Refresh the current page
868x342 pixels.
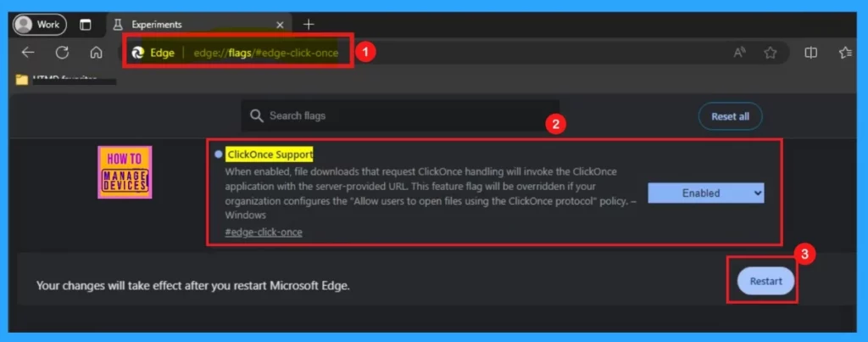[62, 53]
